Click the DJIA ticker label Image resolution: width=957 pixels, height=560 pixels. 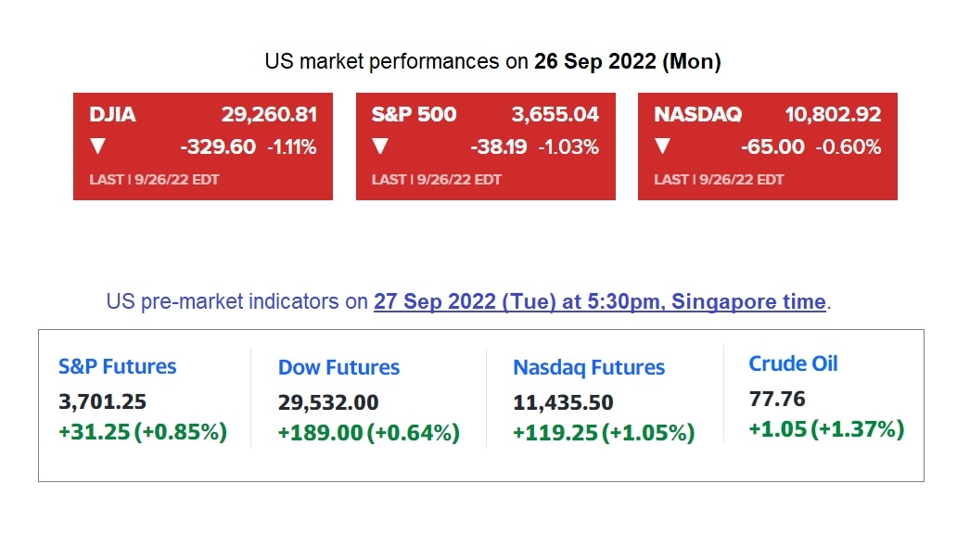(112, 115)
